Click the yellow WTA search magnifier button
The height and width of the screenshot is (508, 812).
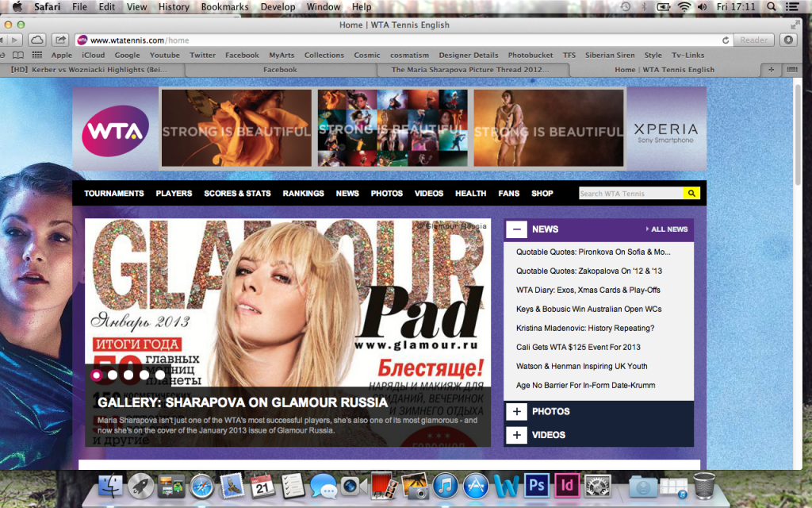(691, 194)
